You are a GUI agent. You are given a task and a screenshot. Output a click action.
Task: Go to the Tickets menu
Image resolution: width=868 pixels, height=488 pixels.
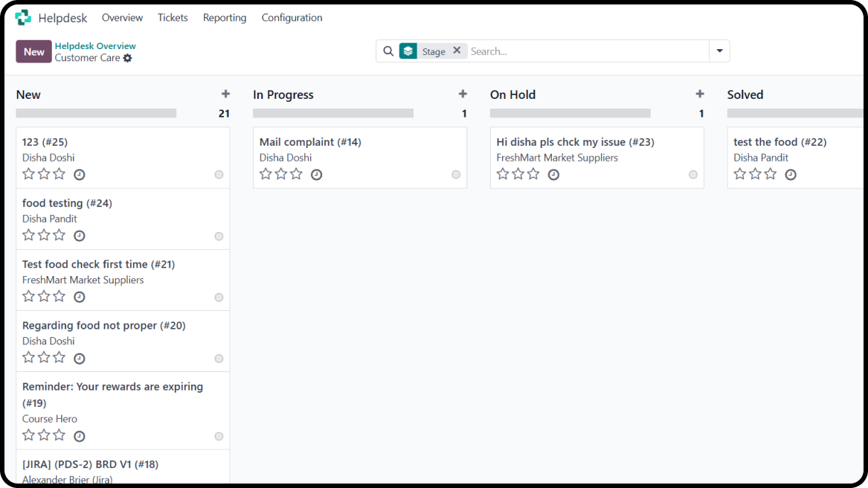pyautogui.click(x=173, y=17)
